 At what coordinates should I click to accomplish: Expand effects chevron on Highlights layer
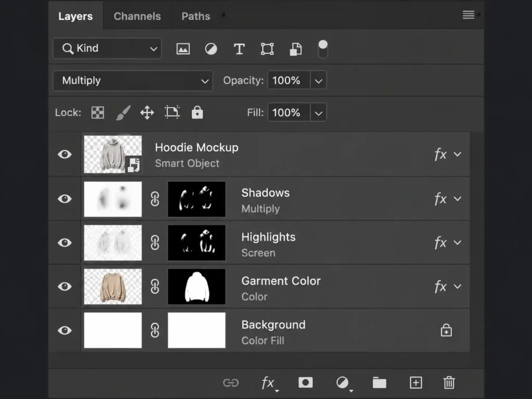click(457, 243)
